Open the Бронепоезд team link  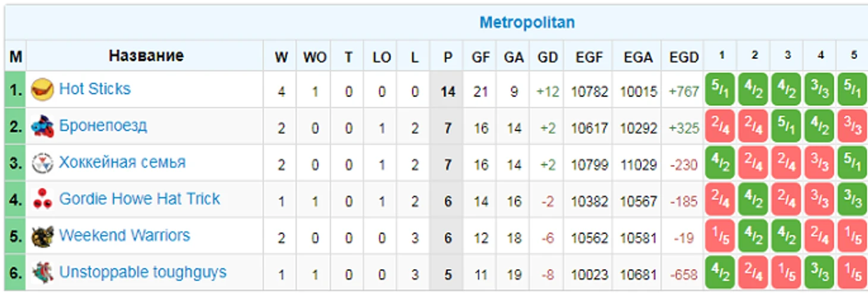pos(103,126)
